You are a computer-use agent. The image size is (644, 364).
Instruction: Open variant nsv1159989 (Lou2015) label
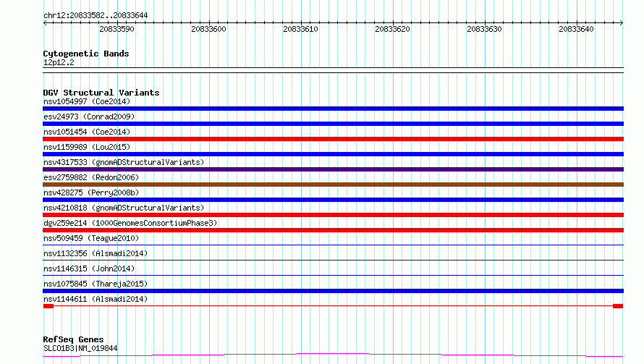tap(87, 147)
